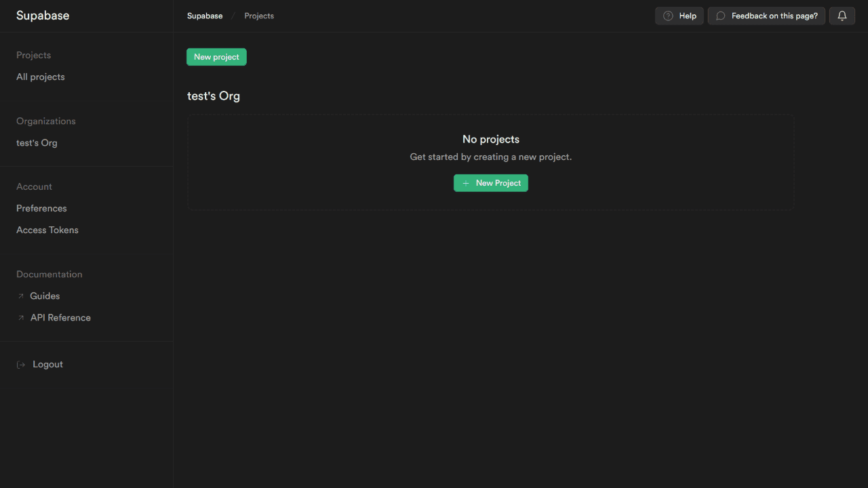Open the Guides documentation
This screenshot has width=868, height=488.
(45, 296)
